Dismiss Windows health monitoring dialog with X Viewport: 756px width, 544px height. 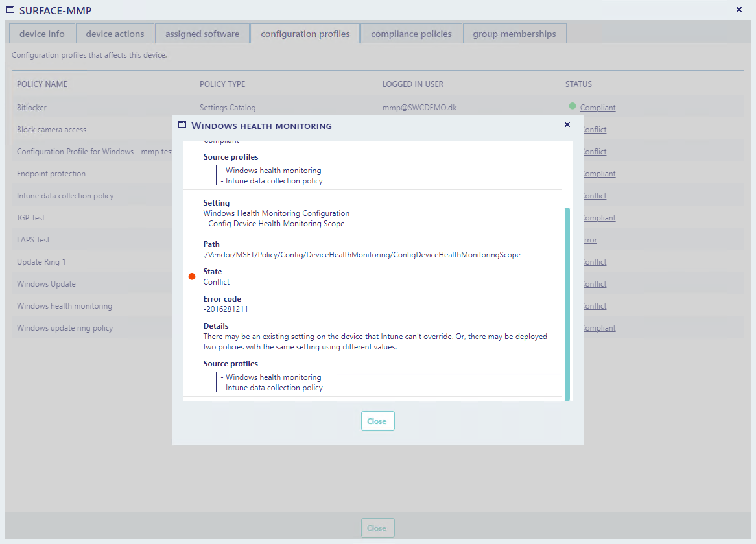(x=567, y=124)
